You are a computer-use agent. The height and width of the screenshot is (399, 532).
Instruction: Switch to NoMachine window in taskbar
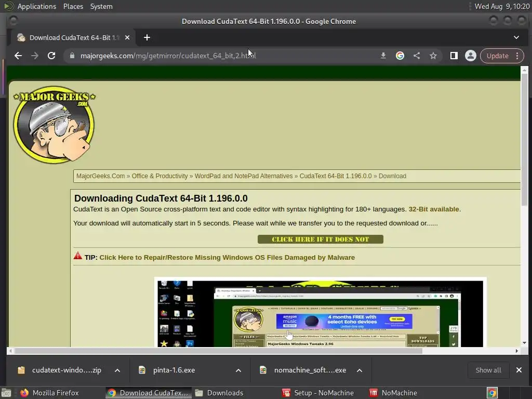[394, 393]
